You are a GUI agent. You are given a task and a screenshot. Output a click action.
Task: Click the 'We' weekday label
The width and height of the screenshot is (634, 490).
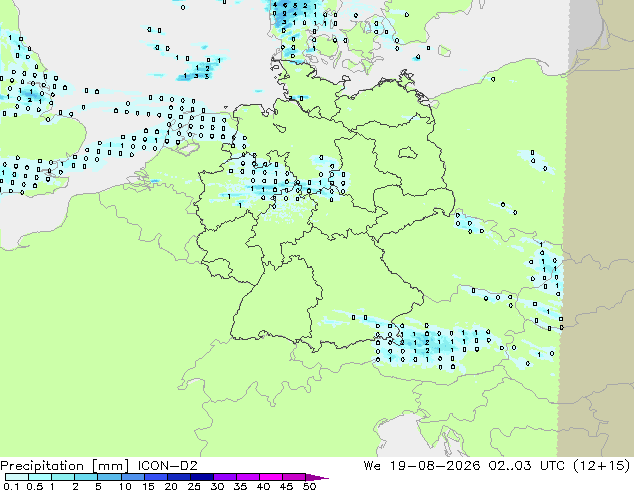click(372, 466)
